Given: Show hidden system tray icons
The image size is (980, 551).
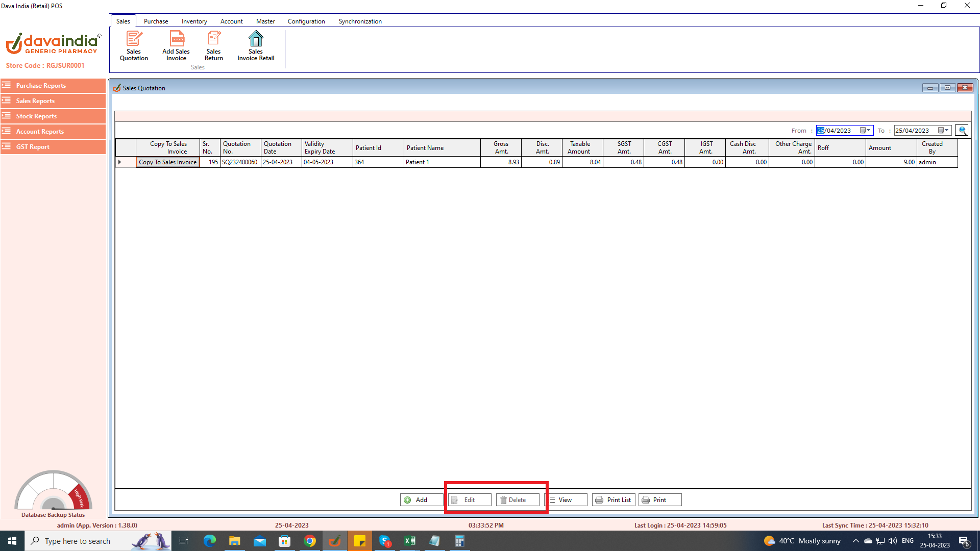Looking at the screenshot, I should pos(856,541).
